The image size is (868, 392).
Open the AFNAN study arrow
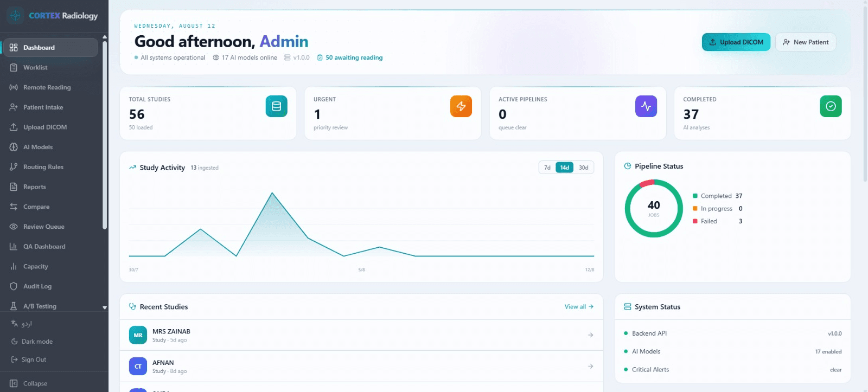click(590, 367)
